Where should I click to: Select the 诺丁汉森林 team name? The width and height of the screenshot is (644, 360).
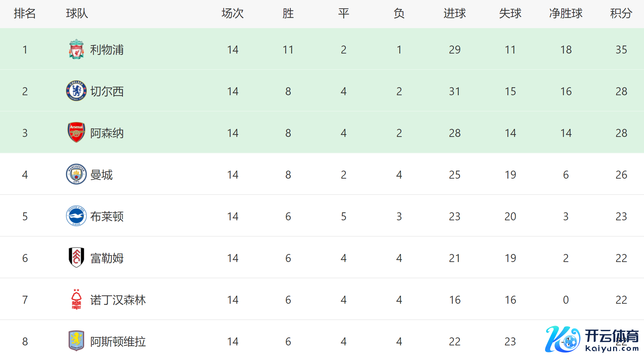(118, 300)
